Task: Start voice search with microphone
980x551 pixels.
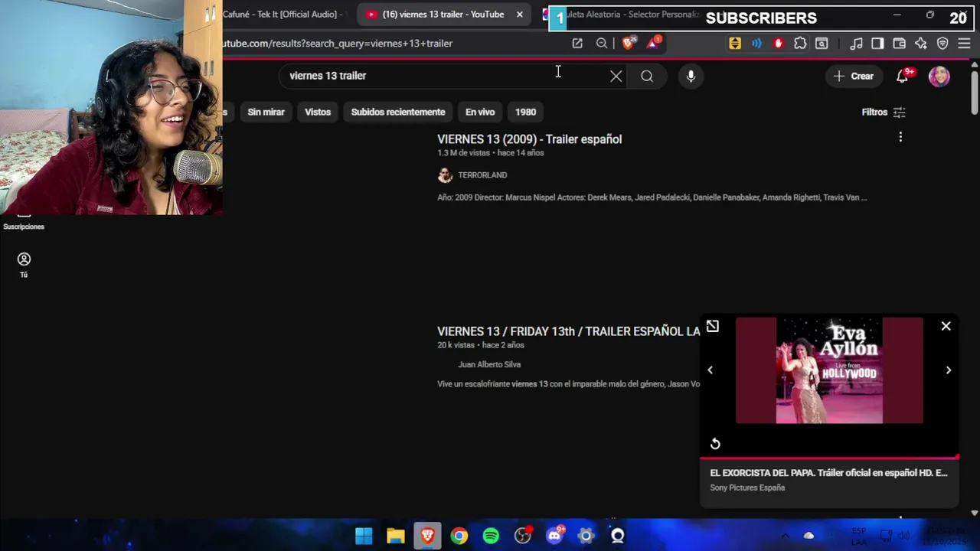Action: [691, 76]
